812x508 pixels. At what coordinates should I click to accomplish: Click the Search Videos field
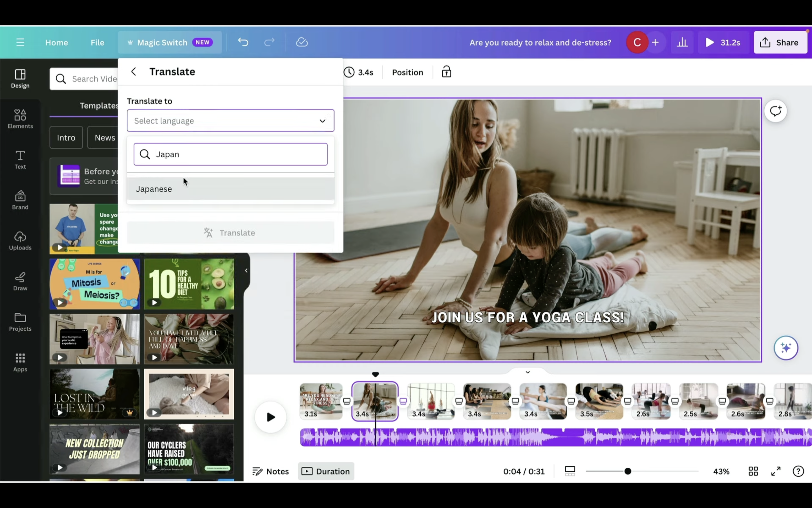tap(84, 79)
